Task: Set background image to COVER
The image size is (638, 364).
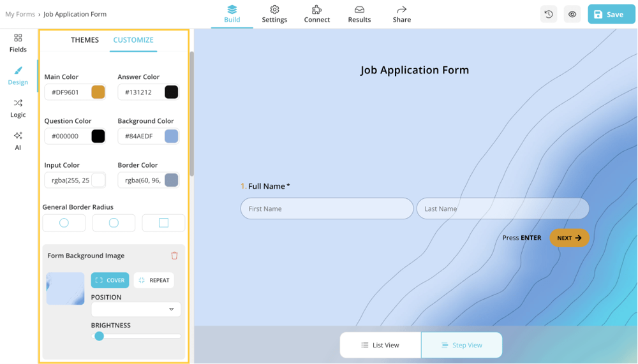Action: pos(110,280)
